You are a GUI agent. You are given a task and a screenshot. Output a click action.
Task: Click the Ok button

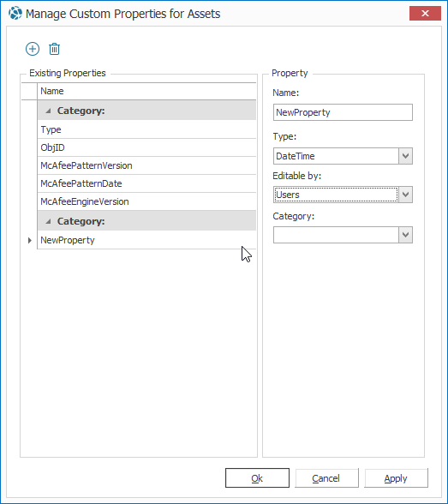click(257, 478)
